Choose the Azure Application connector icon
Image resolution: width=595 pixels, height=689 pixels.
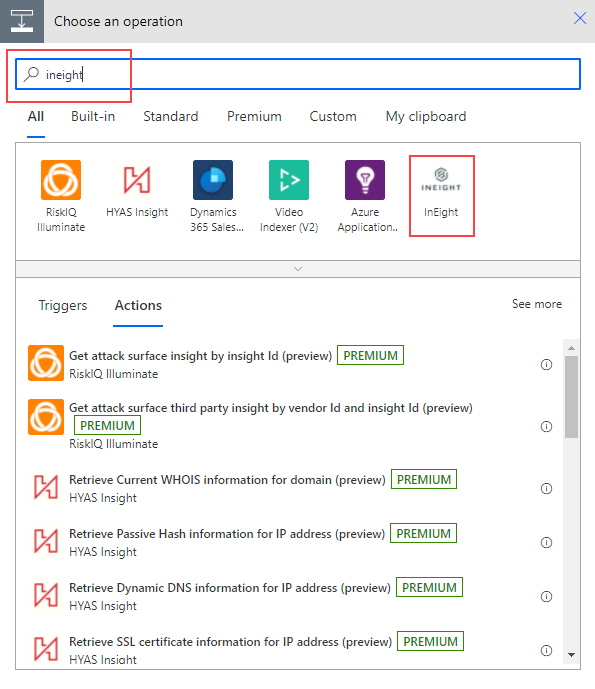click(365, 180)
